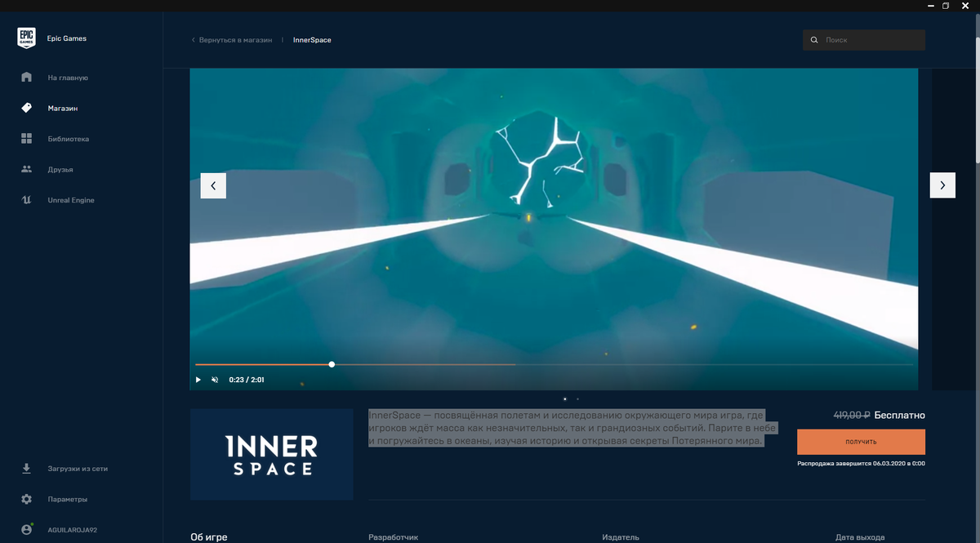Click the Epic Games logo
The height and width of the screenshot is (543, 980).
pyautogui.click(x=26, y=38)
